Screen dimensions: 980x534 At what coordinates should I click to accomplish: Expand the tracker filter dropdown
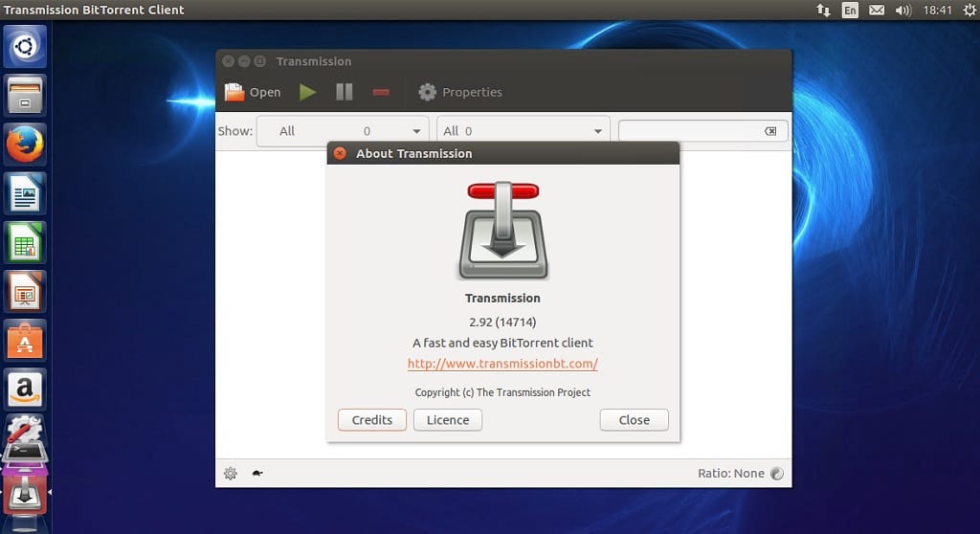point(523,131)
